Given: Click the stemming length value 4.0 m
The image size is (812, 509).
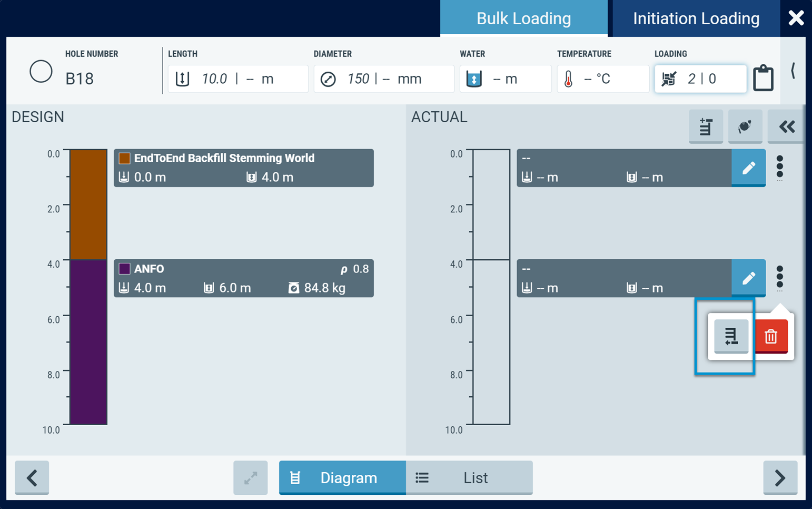Looking at the screenshot, I should (278, 178).
